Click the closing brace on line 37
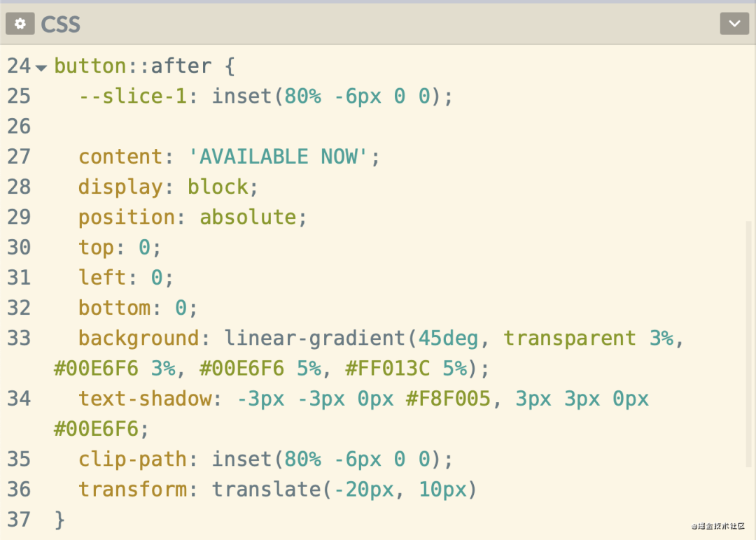Screen dimensions: 756x540 [59, 520]
